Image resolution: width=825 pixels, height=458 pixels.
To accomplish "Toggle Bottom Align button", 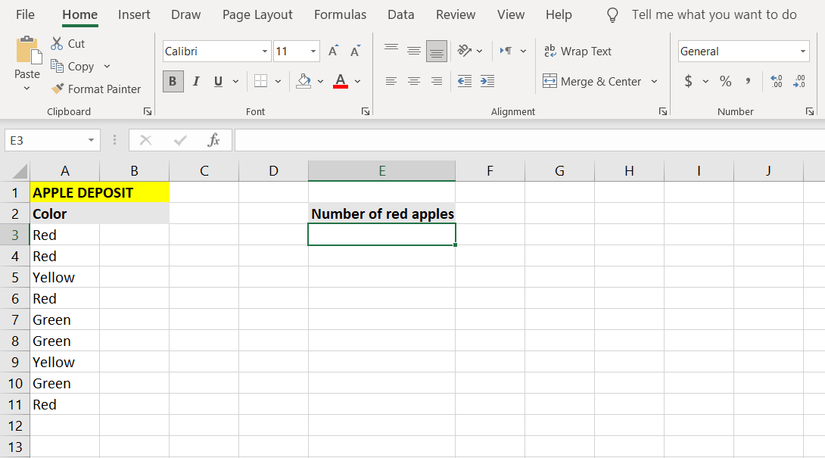I will (x=437, y=51).
